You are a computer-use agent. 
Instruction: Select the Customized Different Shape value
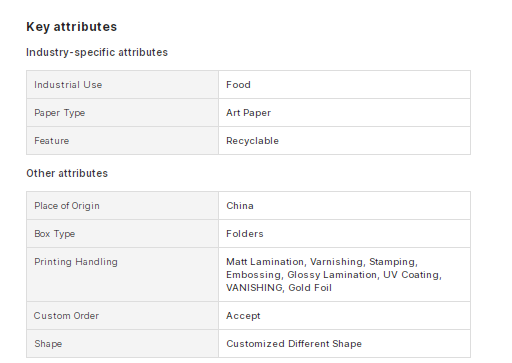tap(294, 344)
